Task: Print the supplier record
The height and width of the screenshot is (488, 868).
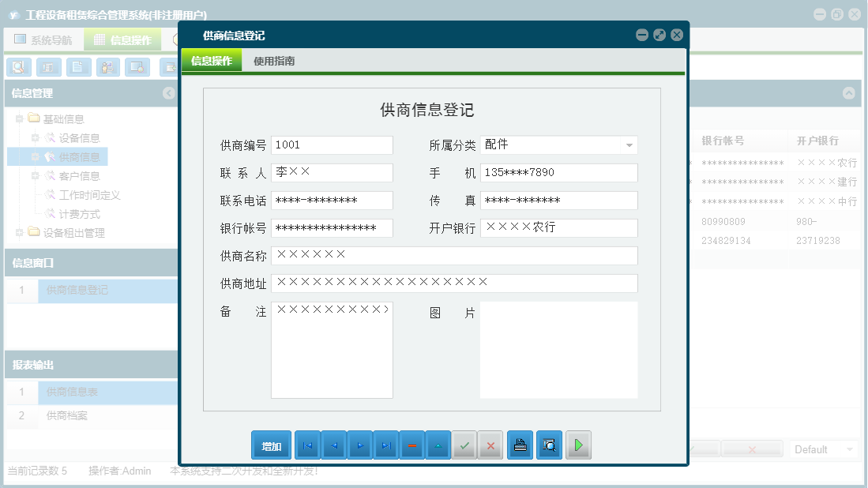Action: [520, 445]
